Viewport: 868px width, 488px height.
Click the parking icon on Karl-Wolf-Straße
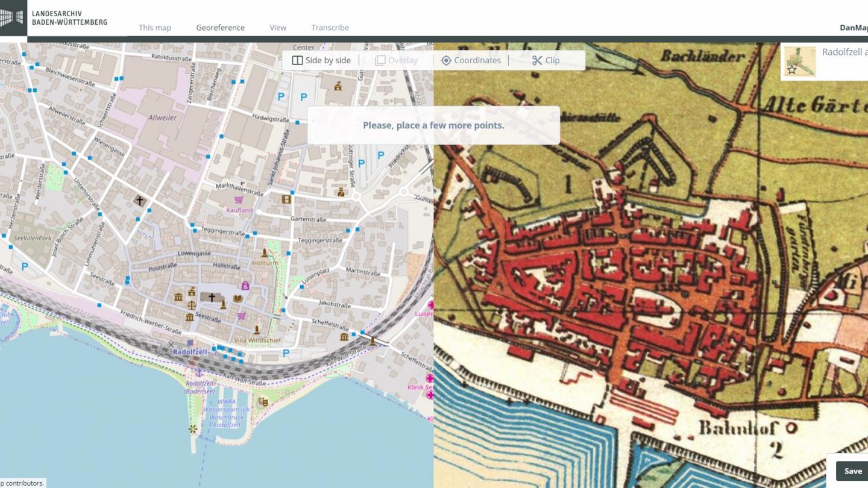point(286,353)
